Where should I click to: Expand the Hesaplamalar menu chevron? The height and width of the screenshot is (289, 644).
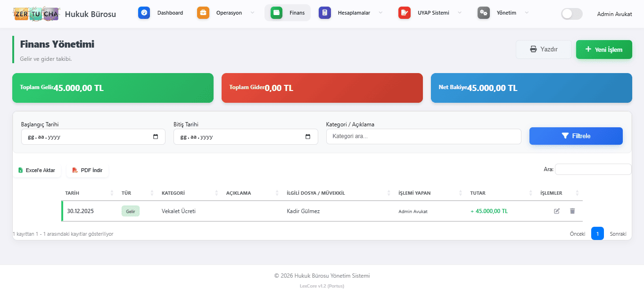tap(380, 13)
